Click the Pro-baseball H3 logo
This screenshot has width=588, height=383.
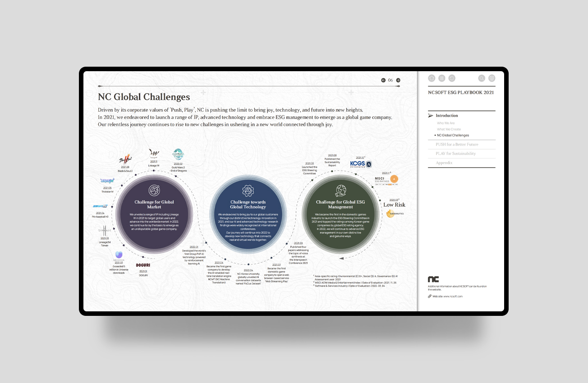click(100, 206)
